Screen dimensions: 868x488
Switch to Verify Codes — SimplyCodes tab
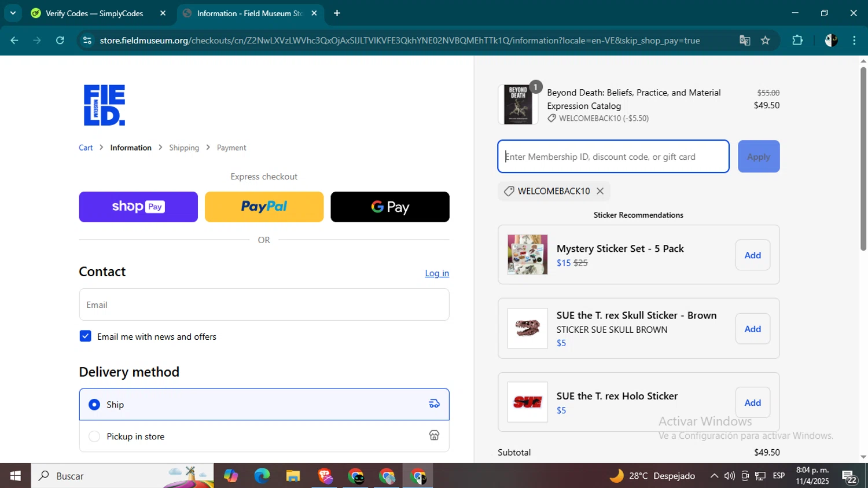click(98, 13)
